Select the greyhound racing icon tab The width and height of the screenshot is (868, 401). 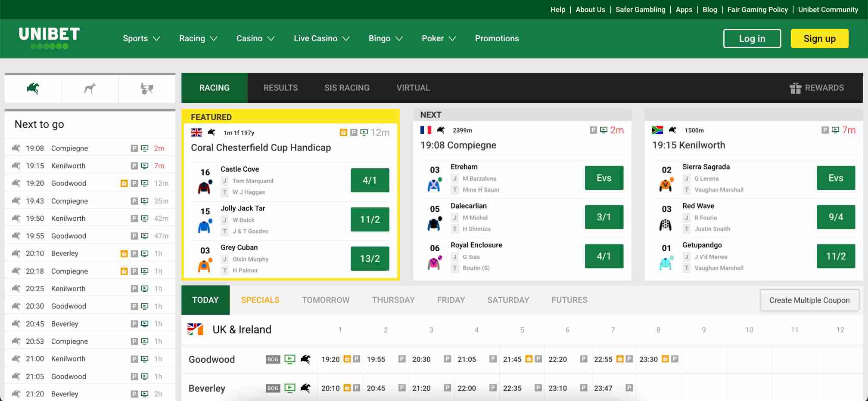(x=90, y=89)
